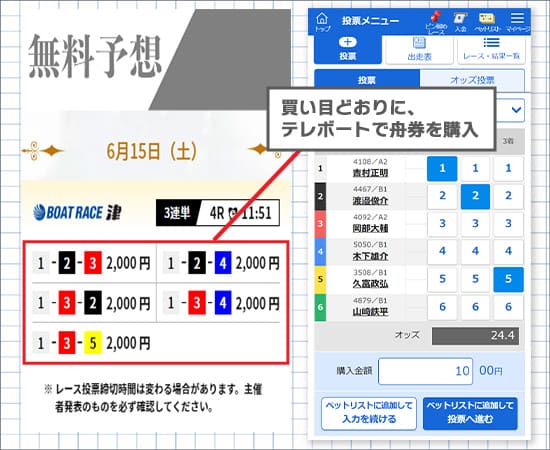
Task: Click the 1-3-5 2,000円 prediction
Action: tap(91, 343)
